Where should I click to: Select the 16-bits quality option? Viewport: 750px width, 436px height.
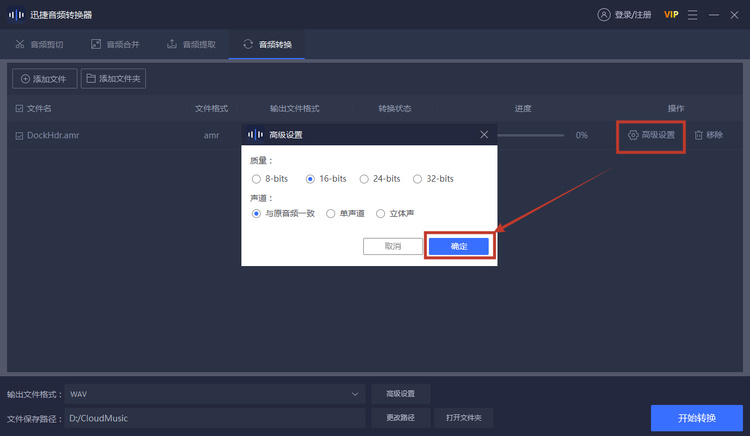[326, 179]
